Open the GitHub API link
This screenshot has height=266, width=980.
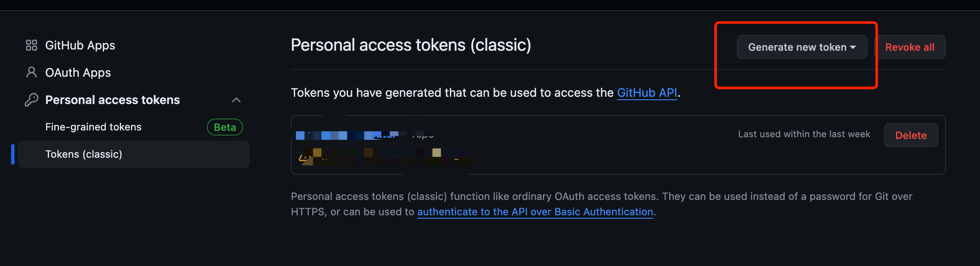pyautogui.click(x=647, y=93)
